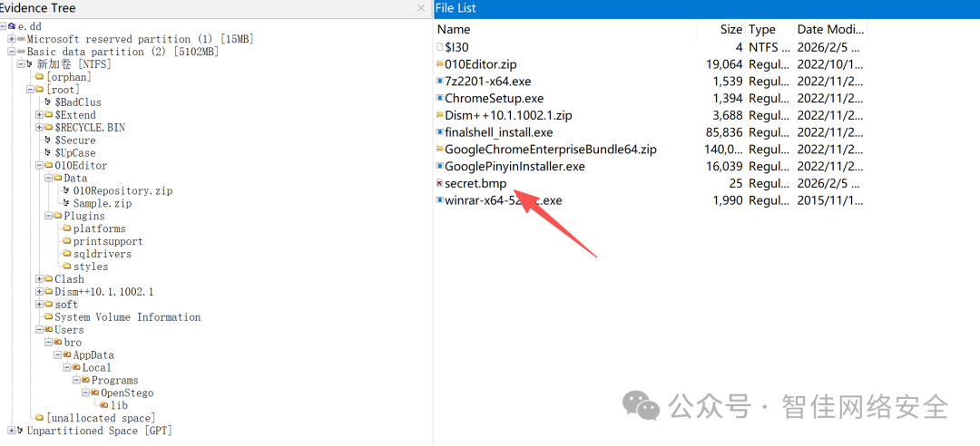Collapse the 010Editor folder node
The width and height of the screenshot is (980, 446).
(x=39, y=166)
